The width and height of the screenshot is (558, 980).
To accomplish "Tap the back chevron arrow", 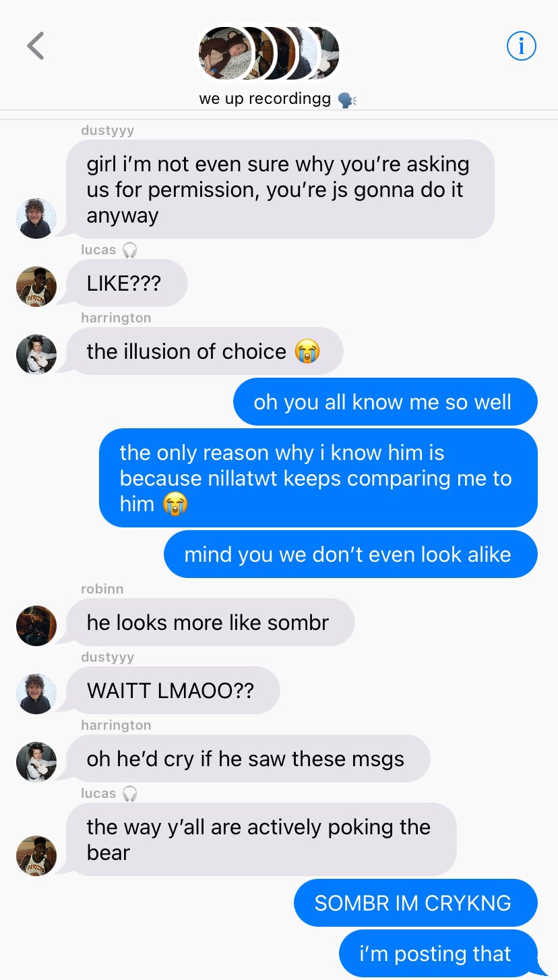I will tap(35, 47).
